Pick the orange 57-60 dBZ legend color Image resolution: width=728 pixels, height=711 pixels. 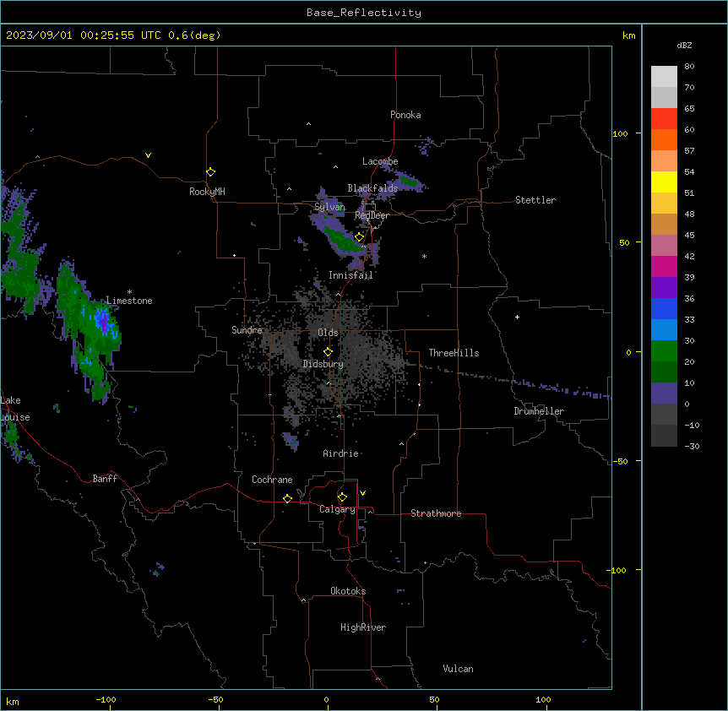point(664,139)
